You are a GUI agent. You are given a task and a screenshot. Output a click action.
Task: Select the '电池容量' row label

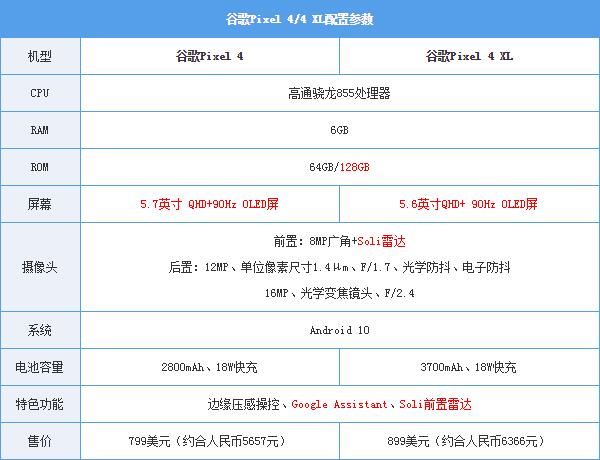pos(39,367)
